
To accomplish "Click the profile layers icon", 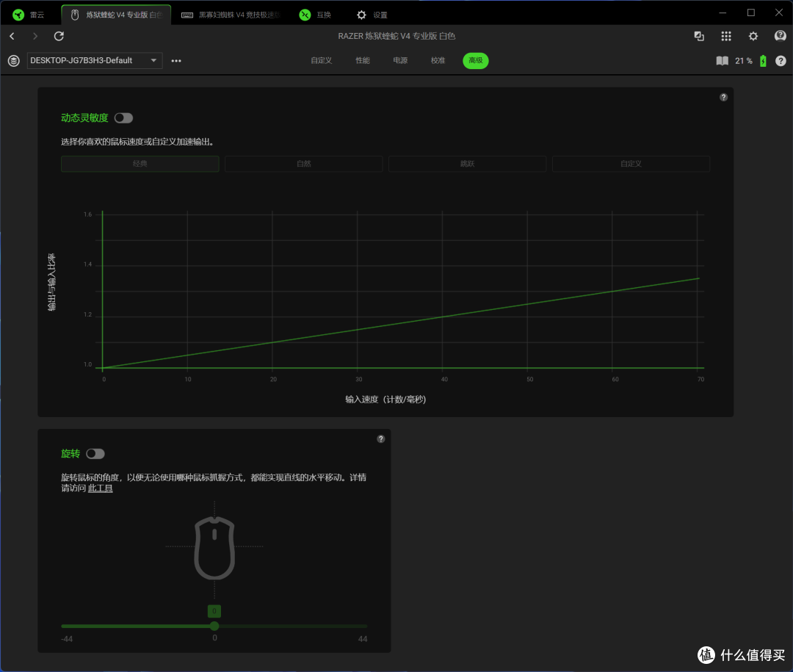I will pyautogui.click(x=14, y=61).
